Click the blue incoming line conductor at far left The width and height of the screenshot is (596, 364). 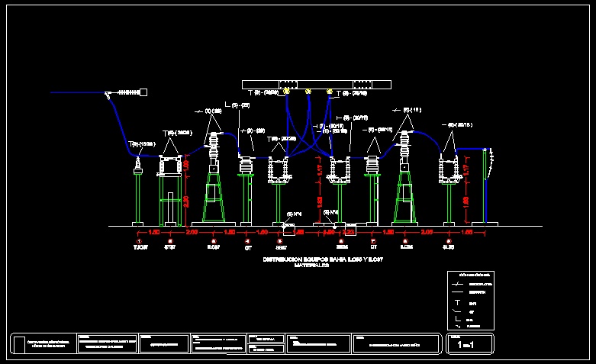tap(78, 92)
